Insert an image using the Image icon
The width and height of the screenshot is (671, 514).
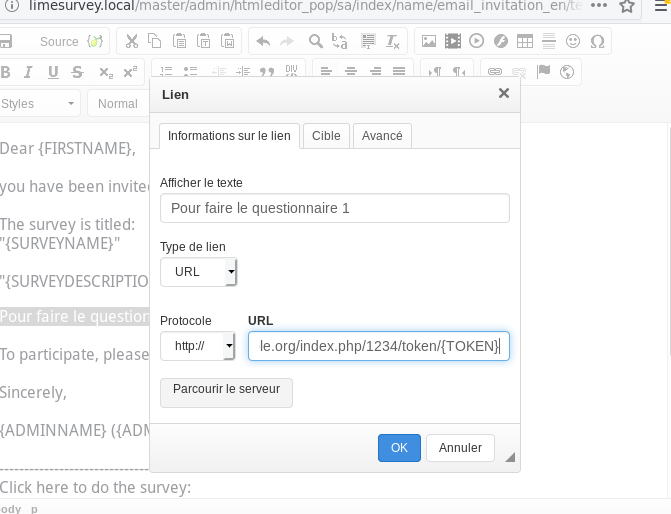tap(429, 42)
